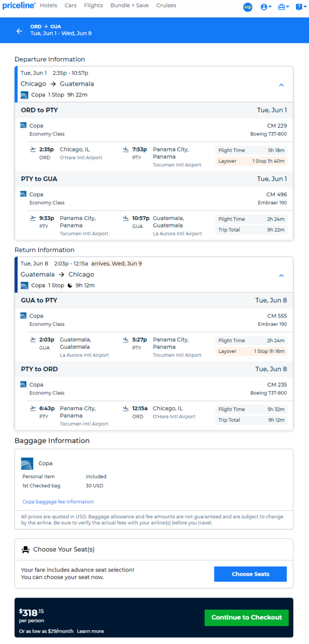The height and width of the screenshot is (644, 309).
Task: Open the Cruises menu item
Action: pos(166,6)
